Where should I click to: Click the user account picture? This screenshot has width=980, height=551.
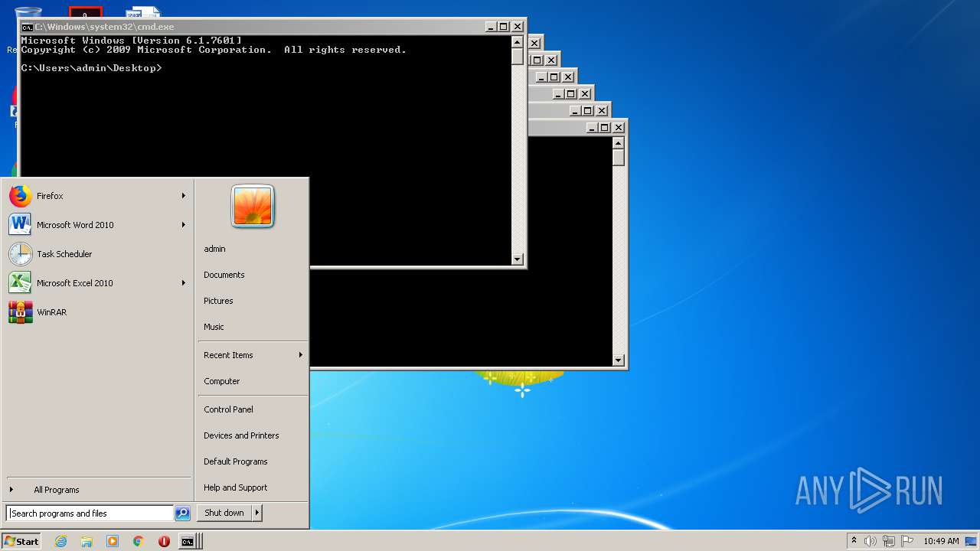pos(253,207)
